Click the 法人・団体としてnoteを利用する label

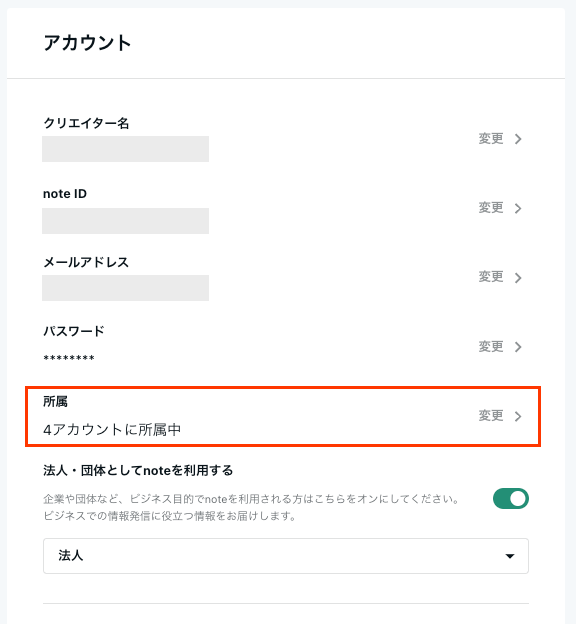coord(138,470)
